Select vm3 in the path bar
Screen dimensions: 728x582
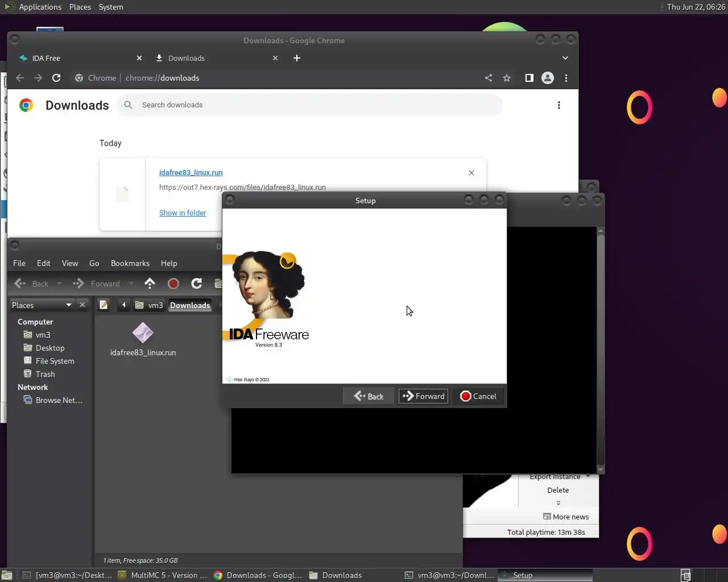[149, 305]
